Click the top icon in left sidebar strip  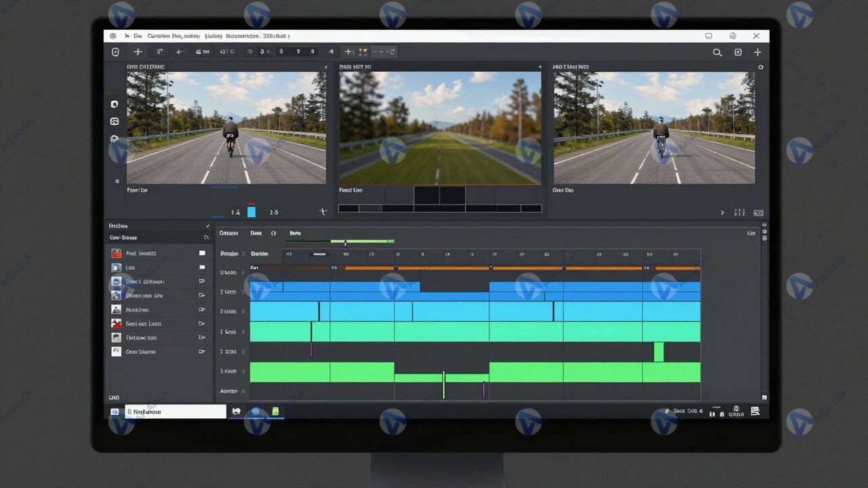(115, 104)
